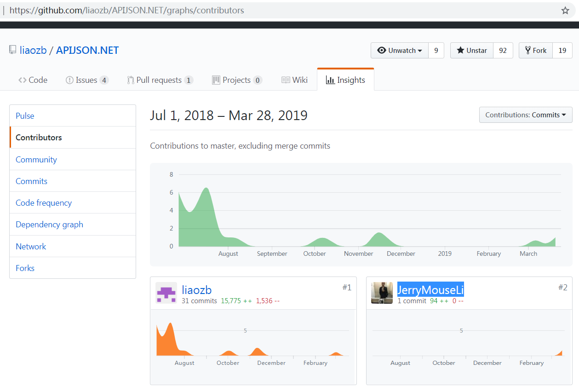The image size is (579, 392).
Task: Open the Projects tab
Action: pyautogui.click(x=237, y=80)
